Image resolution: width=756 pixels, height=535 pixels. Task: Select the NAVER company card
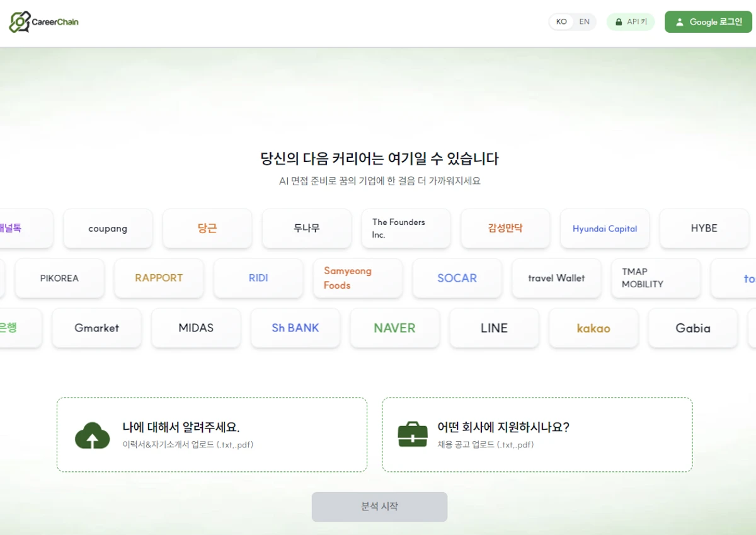(x=395, y=328)
